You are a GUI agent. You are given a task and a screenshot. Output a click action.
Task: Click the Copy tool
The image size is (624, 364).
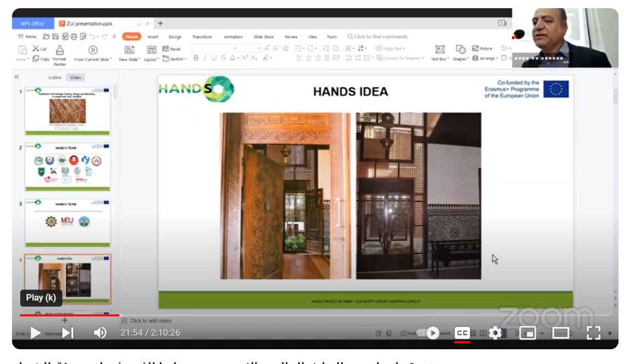pos(41,59)
